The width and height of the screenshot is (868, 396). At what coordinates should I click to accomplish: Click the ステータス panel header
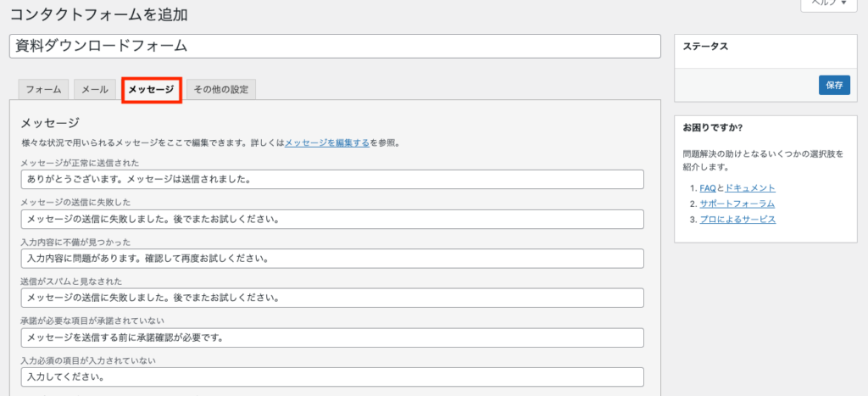[x=705, y=47]
